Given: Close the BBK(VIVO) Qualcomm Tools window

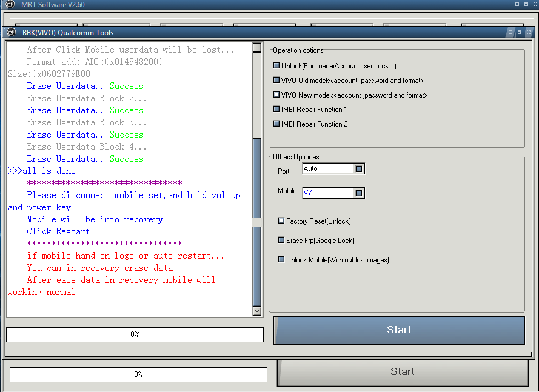Looking at the screenshot, I should click(529, 32).
